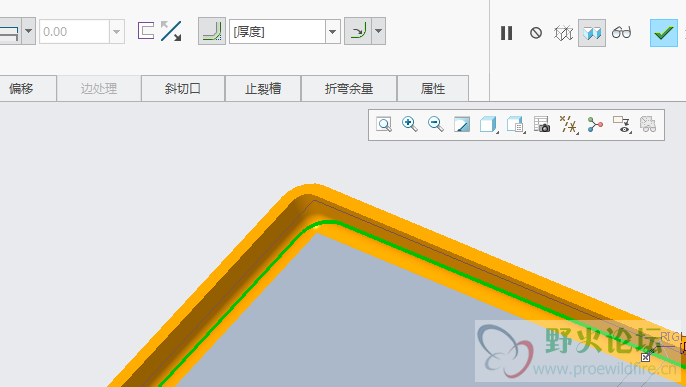
Task: Click the refit zoom icon
Action: 384,125
